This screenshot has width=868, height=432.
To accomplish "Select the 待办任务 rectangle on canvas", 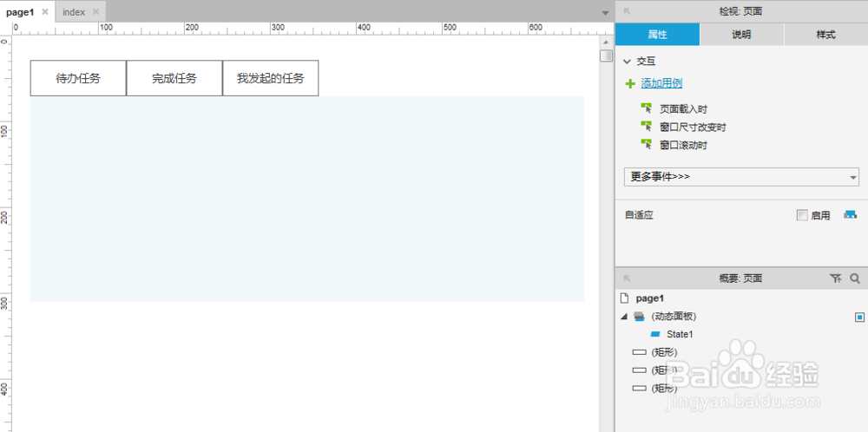I will [x=78, y=78].
